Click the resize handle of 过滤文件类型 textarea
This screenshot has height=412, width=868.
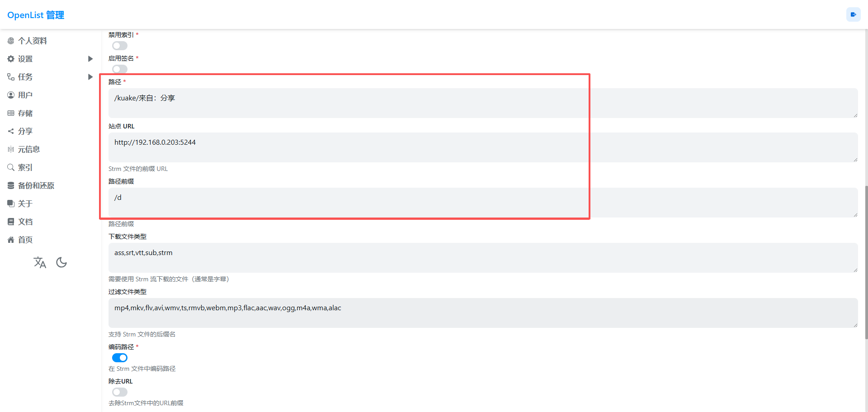tap(855, 325)
